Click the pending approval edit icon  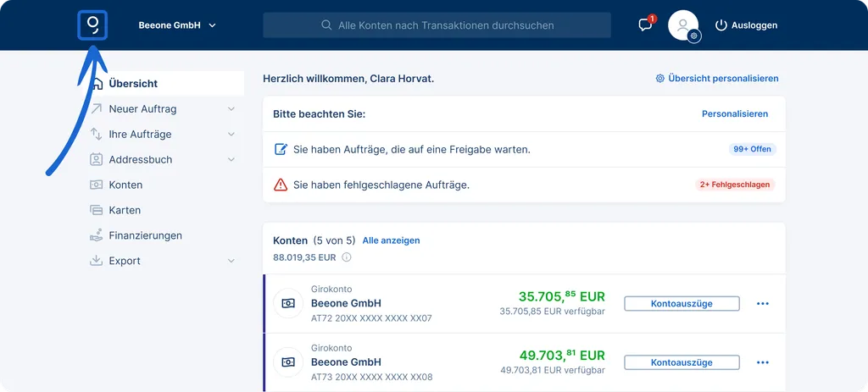(x=281, y=149)
